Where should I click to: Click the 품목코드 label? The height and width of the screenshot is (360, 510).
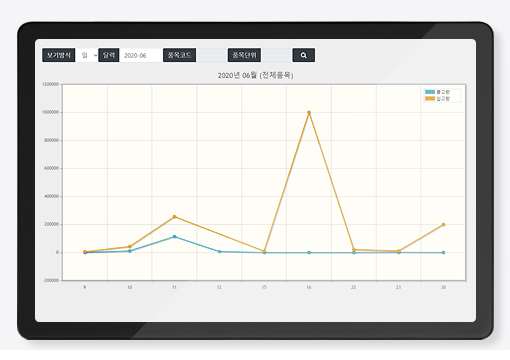[x=179, y=55]
